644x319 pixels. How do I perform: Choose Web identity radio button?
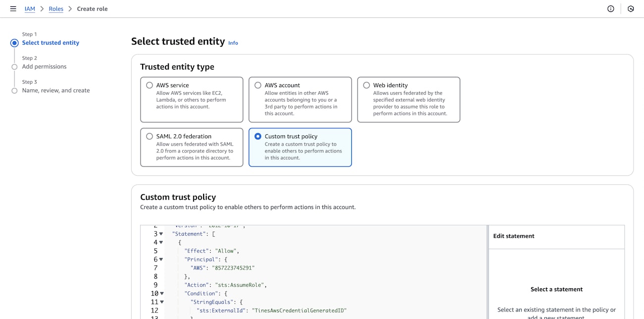tap(367, 85)
